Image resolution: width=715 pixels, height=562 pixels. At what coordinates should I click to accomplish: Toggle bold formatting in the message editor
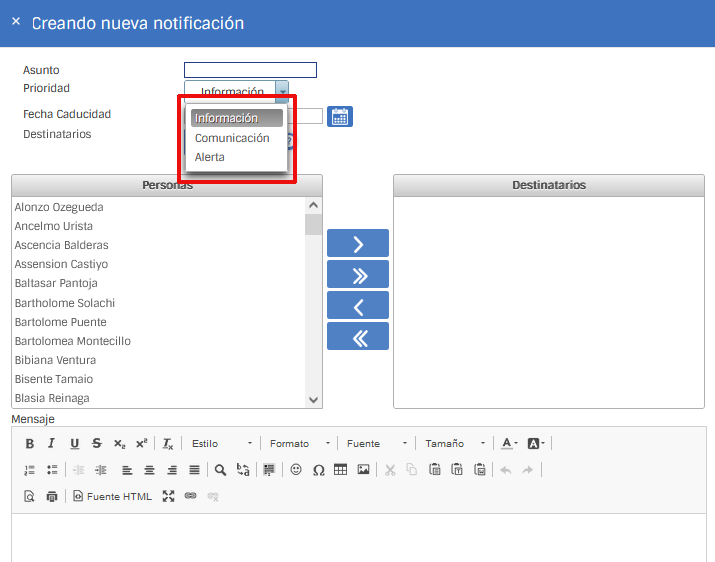coord(30,443)
